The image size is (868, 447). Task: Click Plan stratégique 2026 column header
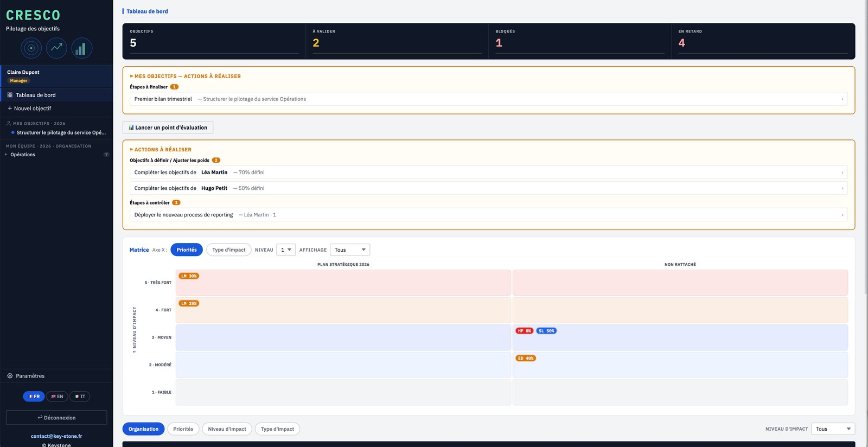pos(343,265)
